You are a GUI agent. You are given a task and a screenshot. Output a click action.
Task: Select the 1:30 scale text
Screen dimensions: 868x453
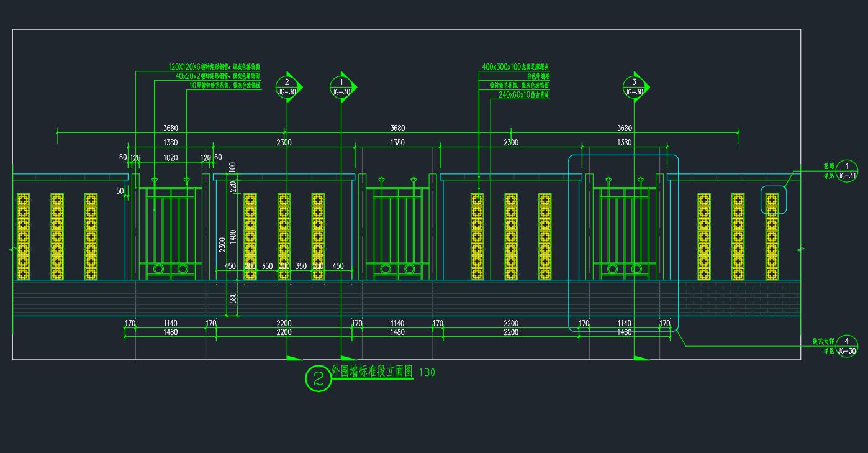point(427,373)
